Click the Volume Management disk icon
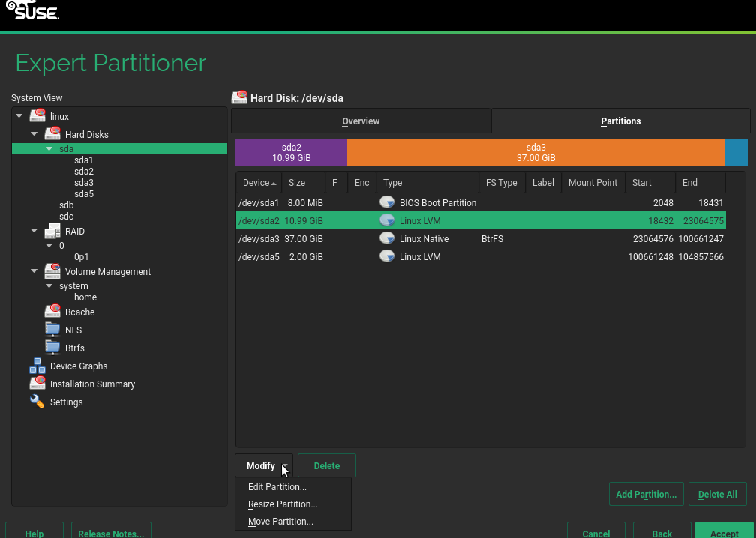Image resolution: width=756 pixels, height=538 pixels. click(52, 272)
